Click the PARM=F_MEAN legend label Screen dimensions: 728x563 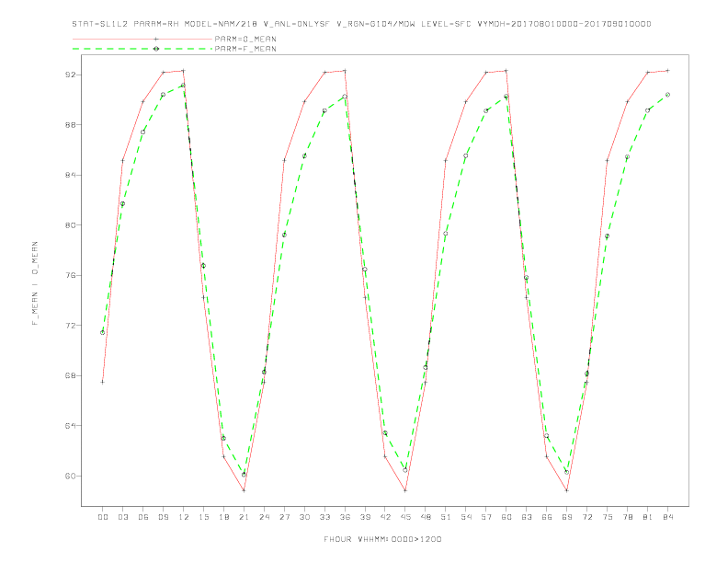click(245, 49)
